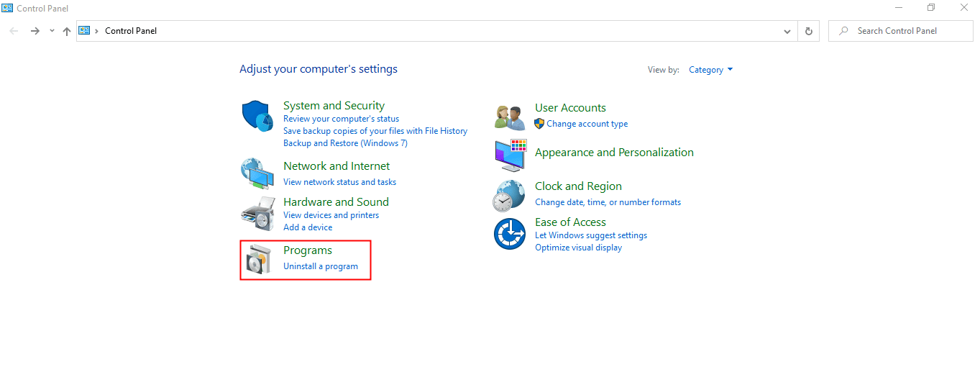Click Add a device link

(308, 227)
